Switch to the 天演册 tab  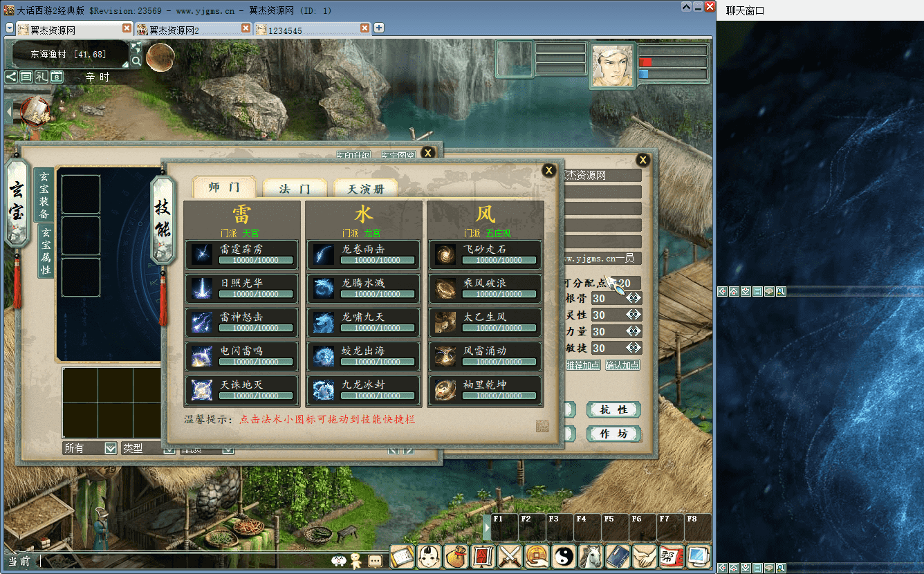click(365, 188)
